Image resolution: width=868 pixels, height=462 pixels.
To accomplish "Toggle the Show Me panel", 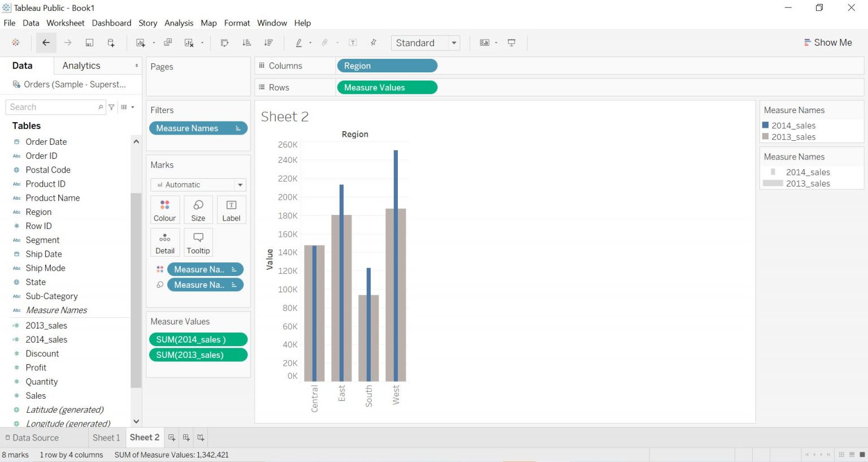I will coord(828,42).
